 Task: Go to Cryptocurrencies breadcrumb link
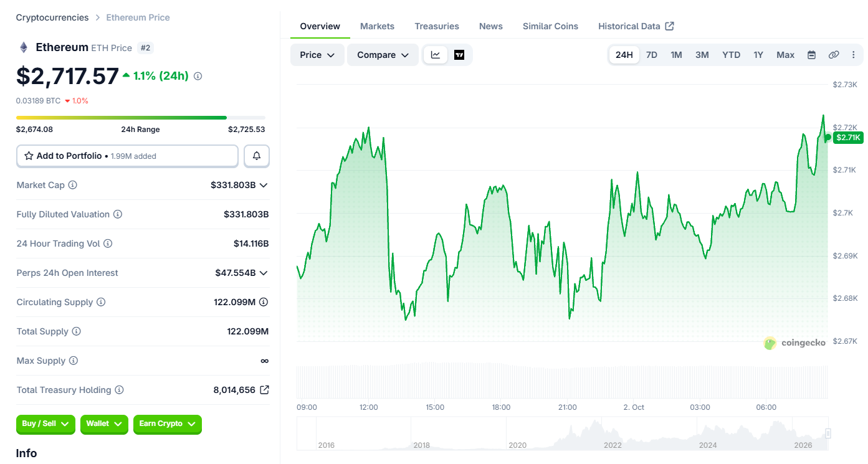coord(52,17)
